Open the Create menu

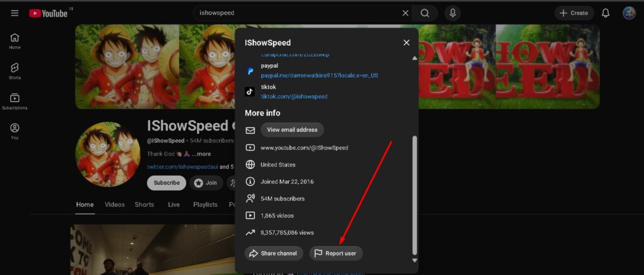click(574, 13)
